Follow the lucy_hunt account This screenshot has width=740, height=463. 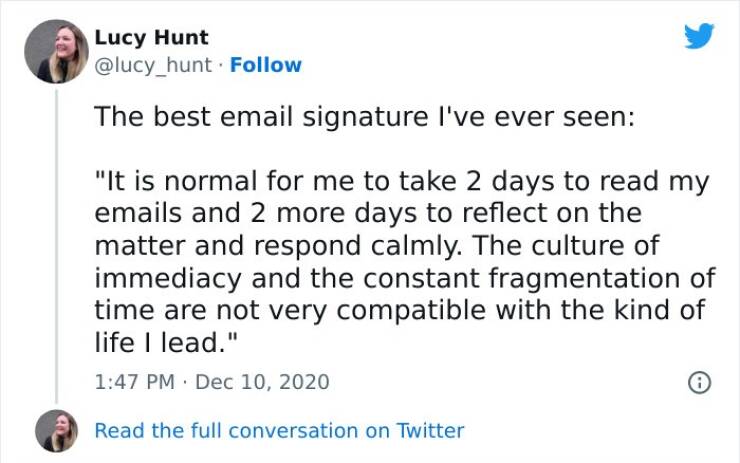(265, 65)
